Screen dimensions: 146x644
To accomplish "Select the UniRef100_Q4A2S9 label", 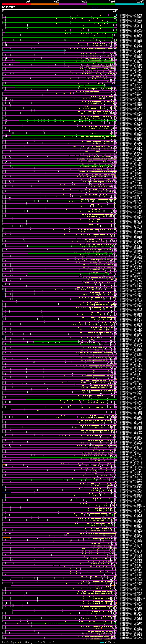I will coord(131,45).
